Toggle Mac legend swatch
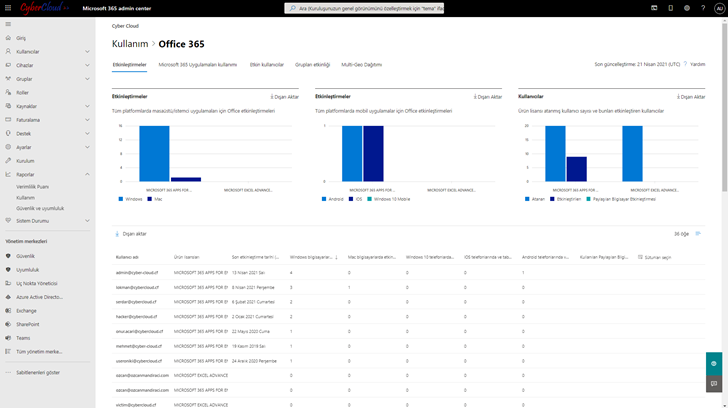728x408 pixels. tap(150, 199)
